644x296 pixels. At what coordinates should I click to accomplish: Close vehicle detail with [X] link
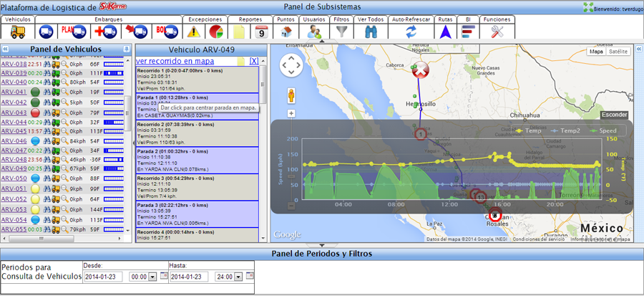tap(254, 61)
